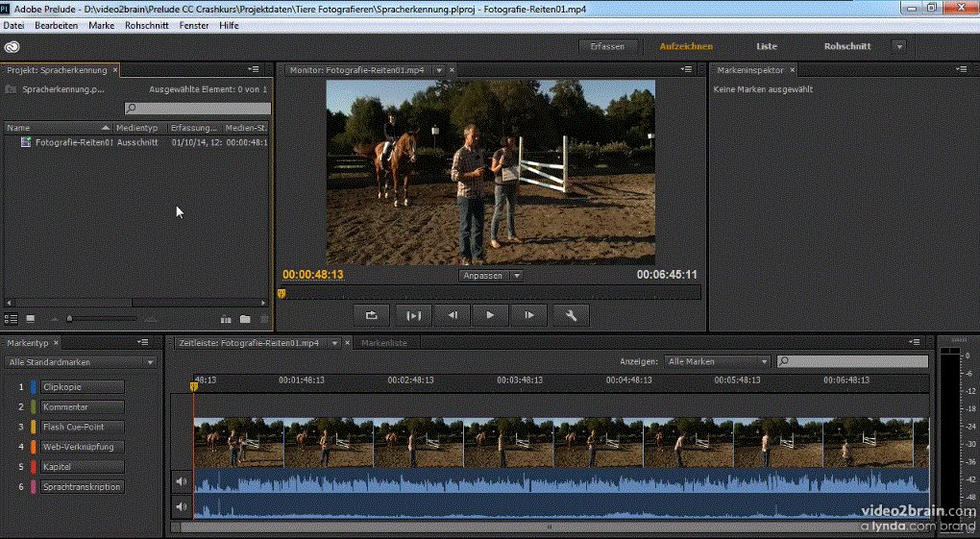The image size is (980, 539).
Task: Open the monitor wrench settings
Action: [x=571, y=316]
